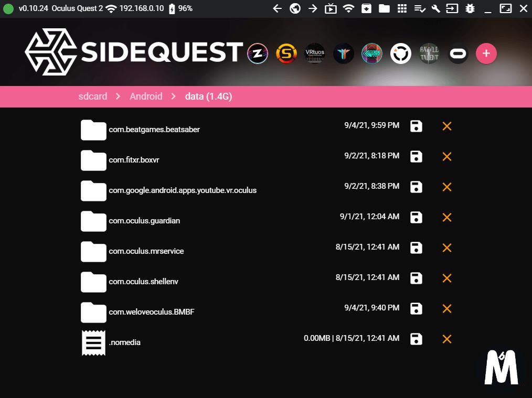The width and height of the screenshot is (532, 398).
Task: Click the wireless connection wifi icon in toolbar
Action: (348, 8)
